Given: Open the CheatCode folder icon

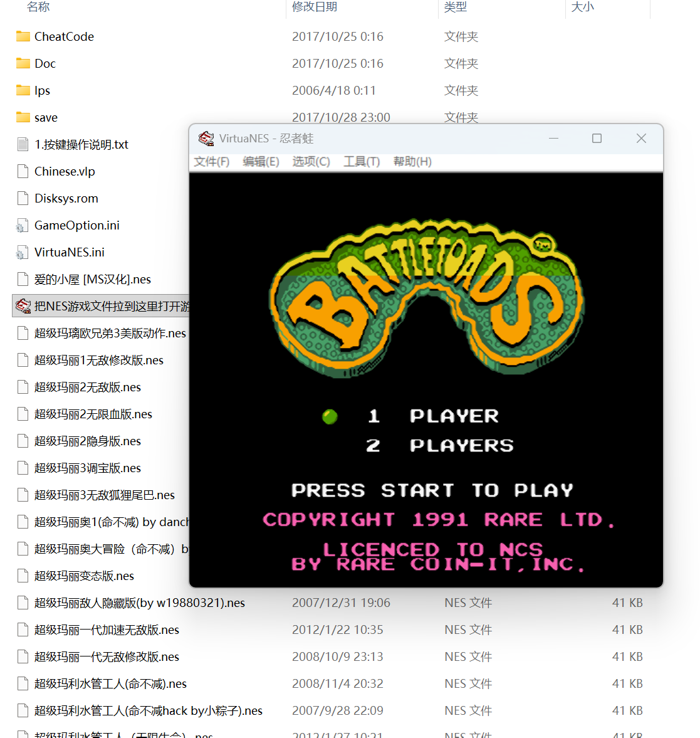Looking at the screenshot, I should coord(23,37).
